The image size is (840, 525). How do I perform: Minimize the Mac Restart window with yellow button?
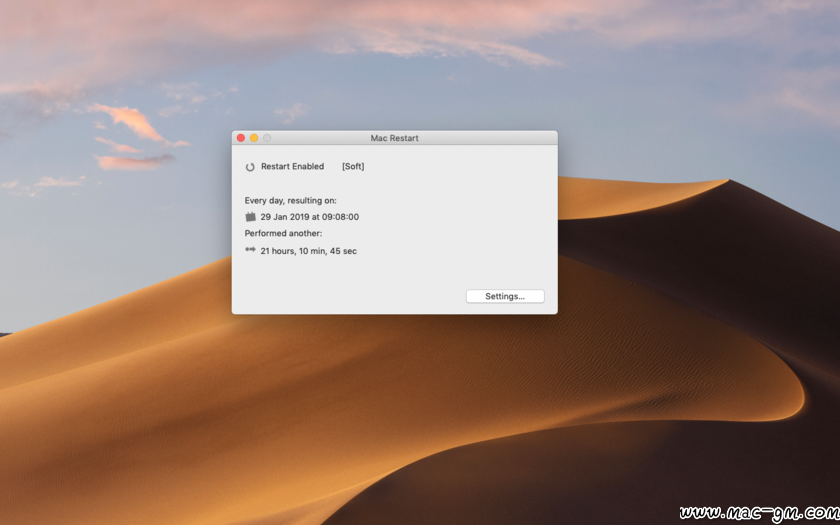254,138
